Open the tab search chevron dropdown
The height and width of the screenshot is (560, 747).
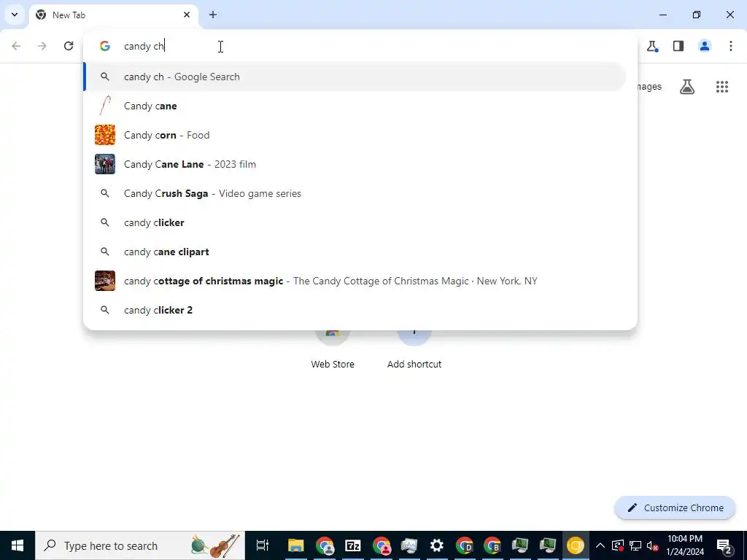click(15, 15)
